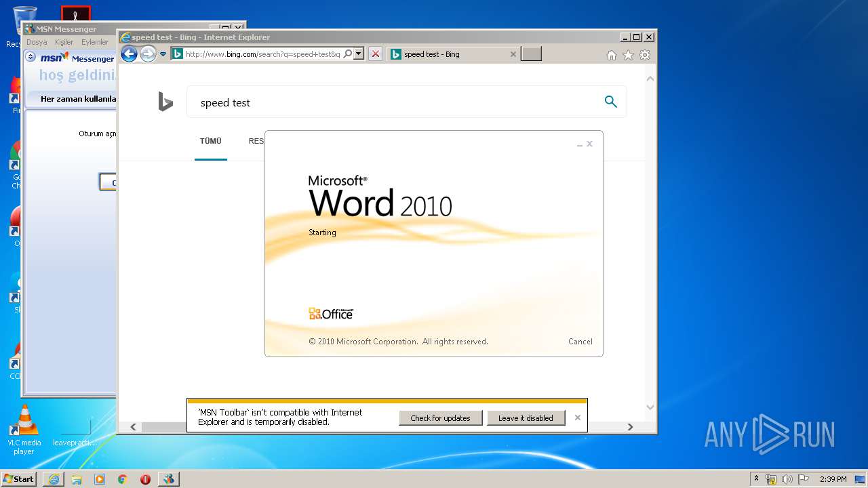Image resolution: width=868 pixels, height=488 pixels.
Task: Open the address bar autocomplete dropdown
Action: (x=359, y=54)
